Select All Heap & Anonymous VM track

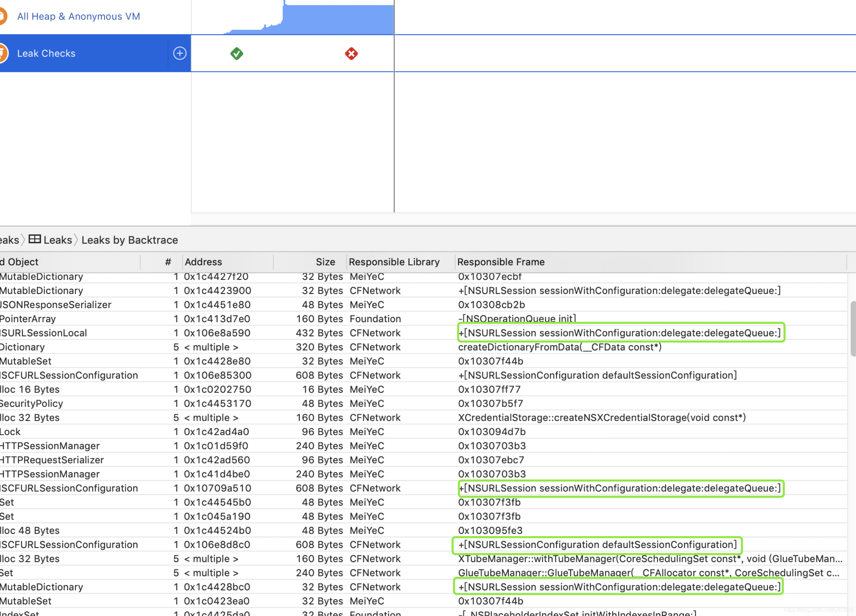pyautogui.click(x=78, y=16)
